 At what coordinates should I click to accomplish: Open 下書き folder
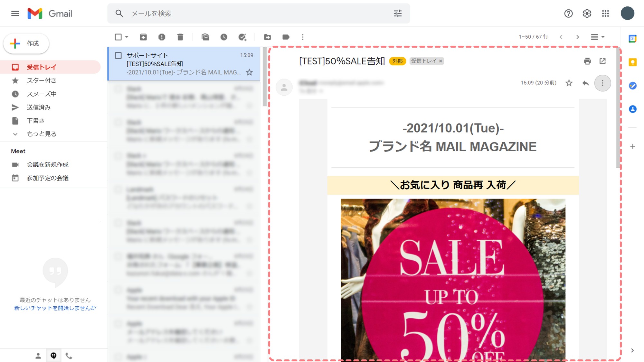click(50, 121)
